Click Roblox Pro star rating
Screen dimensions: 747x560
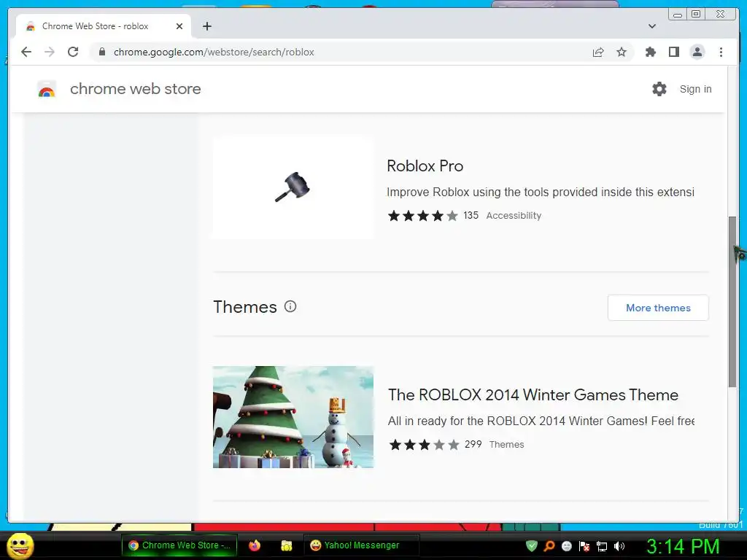tap(422, 216)
